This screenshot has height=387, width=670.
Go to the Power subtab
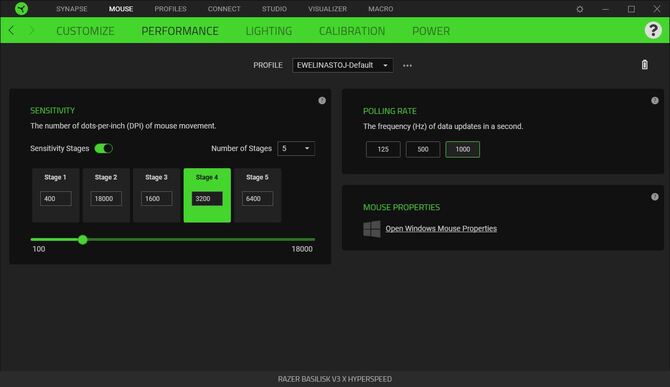[431, 31]
